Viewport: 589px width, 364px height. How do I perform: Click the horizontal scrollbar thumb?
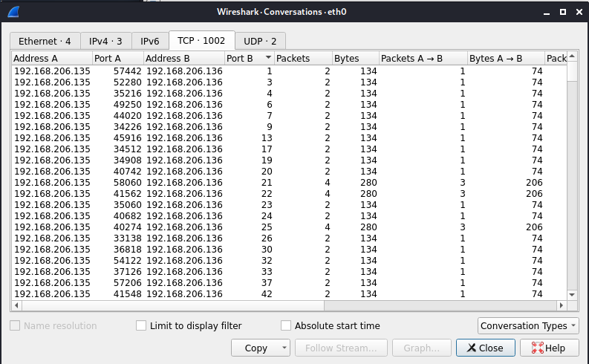coord(173,305)
